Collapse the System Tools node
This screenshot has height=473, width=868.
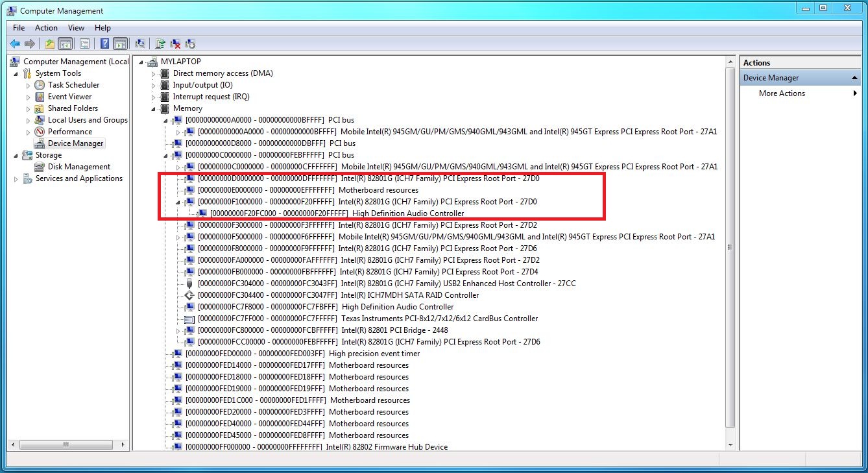[16, 73]
